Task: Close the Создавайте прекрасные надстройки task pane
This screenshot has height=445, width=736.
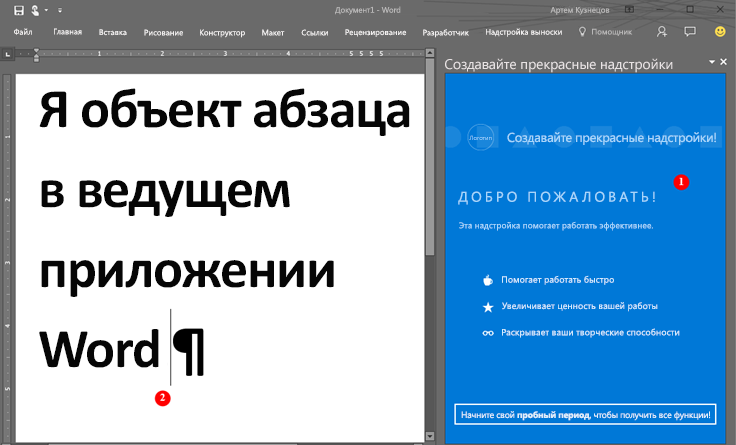Action: [723, 61]
